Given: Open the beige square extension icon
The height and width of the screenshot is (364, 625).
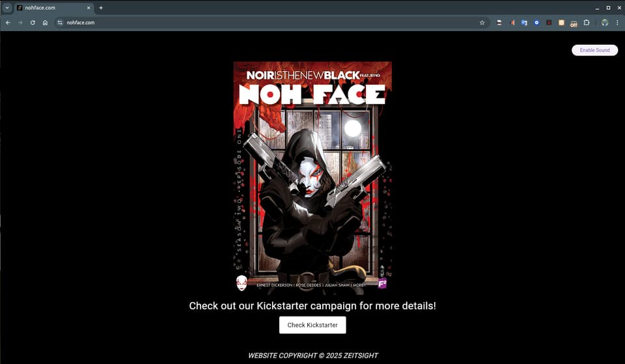Looking at the screenshot, I should coord(561,23).
